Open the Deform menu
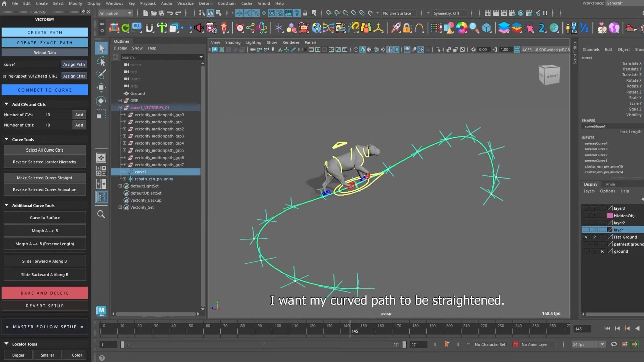Image resolution: width=644 pixels, height=362 pixels. tap(205, 3)
